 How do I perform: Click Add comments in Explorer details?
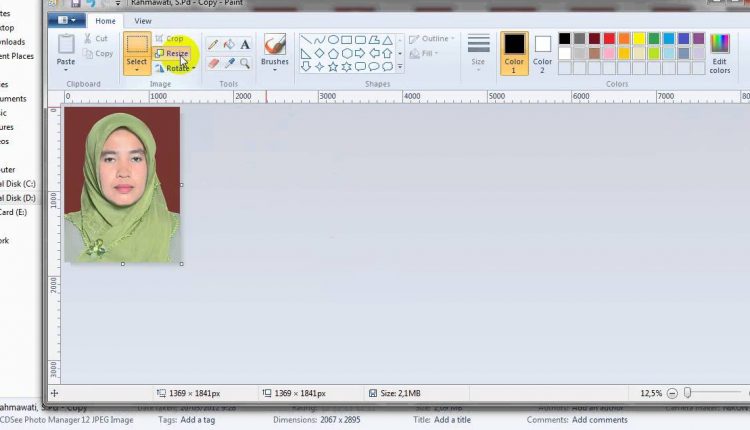coord(599,419)
